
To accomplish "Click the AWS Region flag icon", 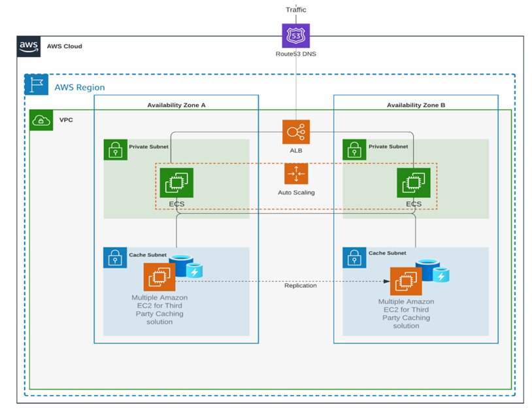I will point(36,86).
